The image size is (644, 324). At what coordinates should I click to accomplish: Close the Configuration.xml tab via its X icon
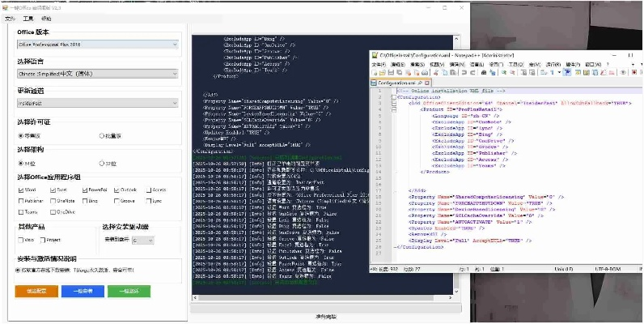[426, 83]
